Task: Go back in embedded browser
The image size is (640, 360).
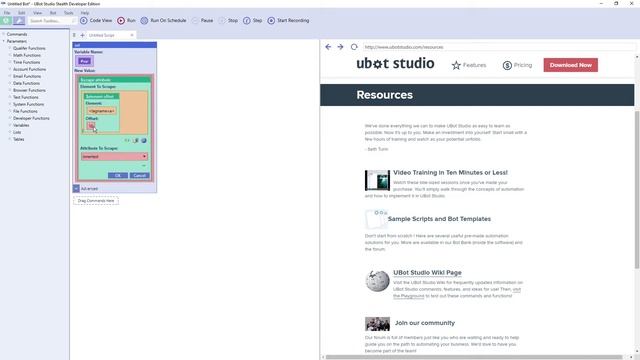Action: pos(328,47)
